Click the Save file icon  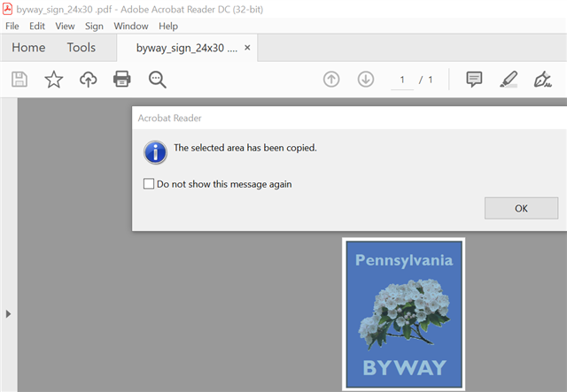click(x=19, y=79)
